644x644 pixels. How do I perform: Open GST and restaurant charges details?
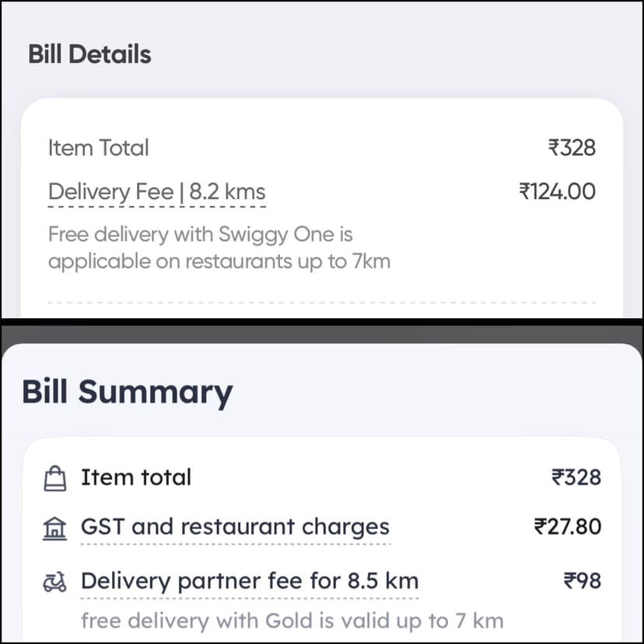(x=235, y=527)
